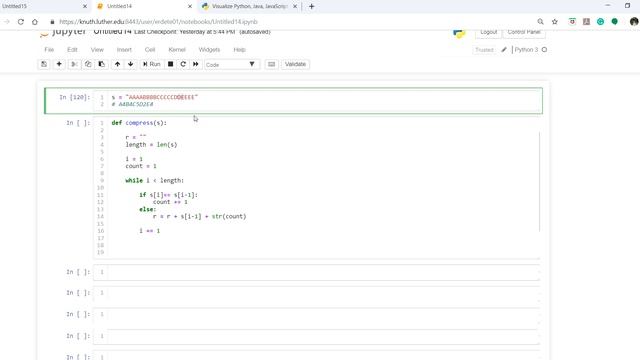Viewport: 640px width, 360px height.
Task: Open the browser zoom search icon
Action: click(x=540, y=22)
